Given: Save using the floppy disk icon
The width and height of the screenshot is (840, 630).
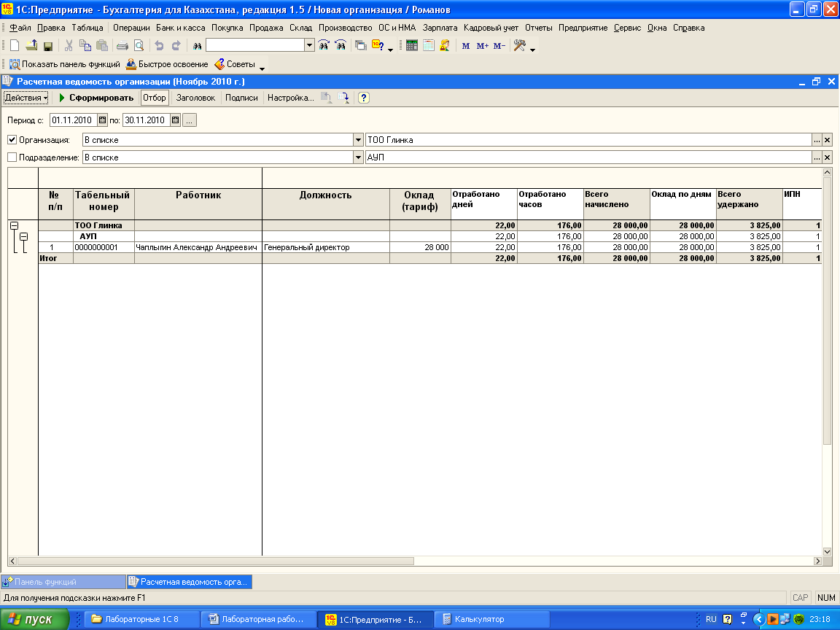Looking at the screenshot, I should coord(48,46).
